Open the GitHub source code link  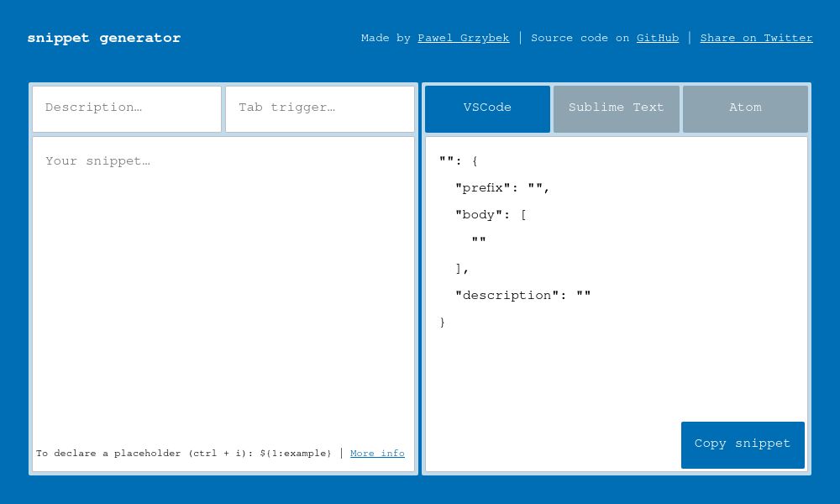(657, 38)
